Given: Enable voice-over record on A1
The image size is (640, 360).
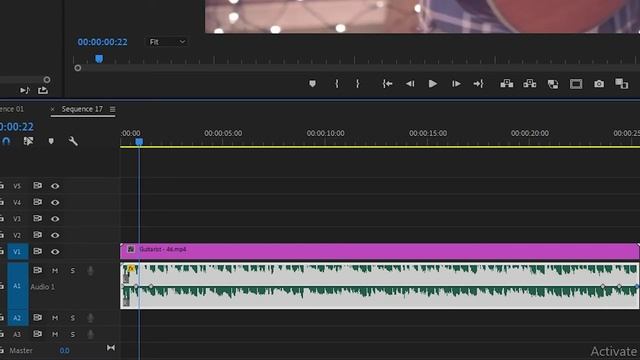Looking at the screenshot, I should coord(90,271).
